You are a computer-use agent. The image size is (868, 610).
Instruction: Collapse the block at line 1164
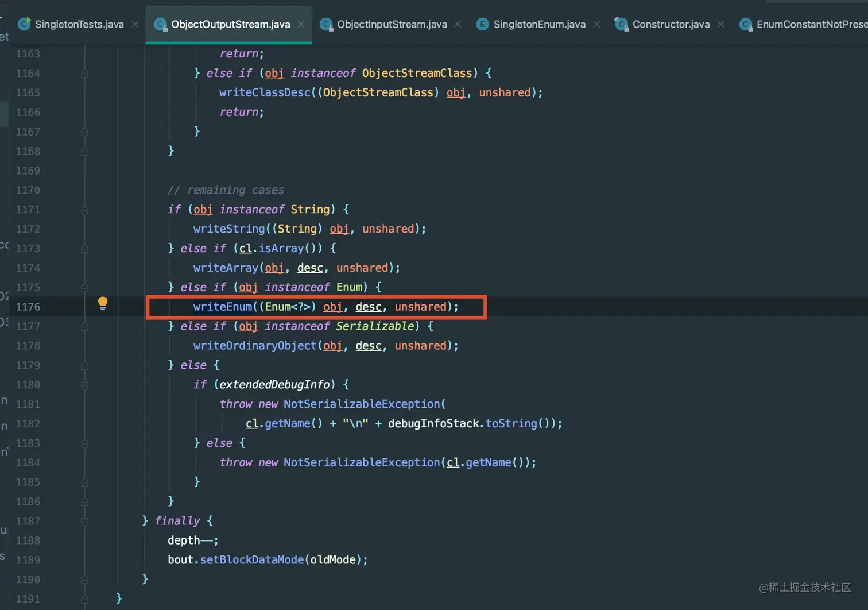(84, 74)
